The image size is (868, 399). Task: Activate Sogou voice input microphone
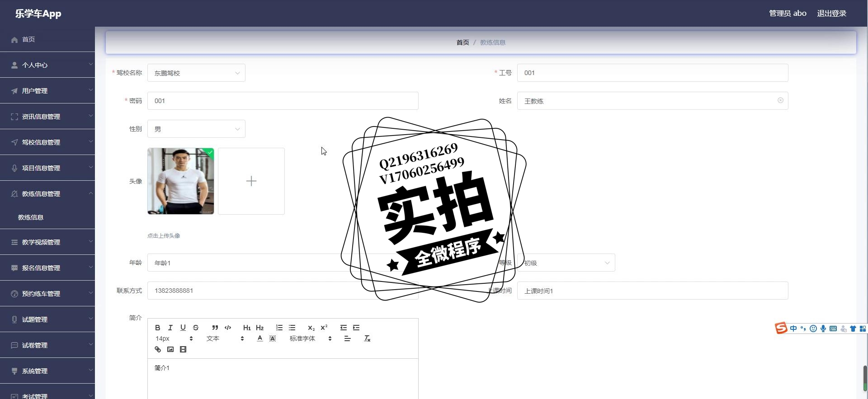823,329
